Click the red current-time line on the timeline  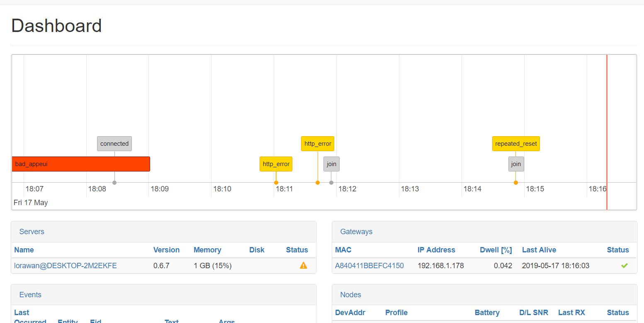[607, 125]
